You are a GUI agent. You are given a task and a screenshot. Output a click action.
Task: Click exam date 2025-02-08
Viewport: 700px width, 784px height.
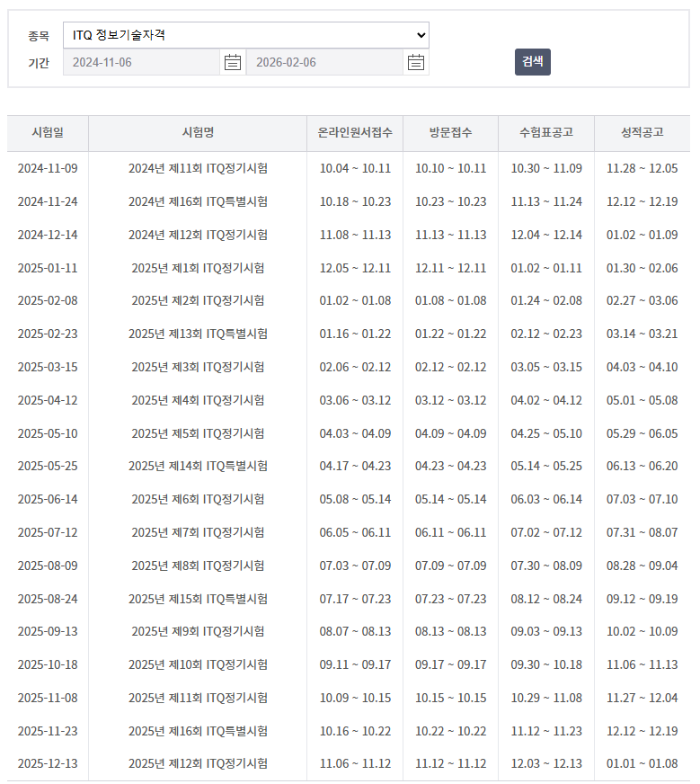point(48,300)
